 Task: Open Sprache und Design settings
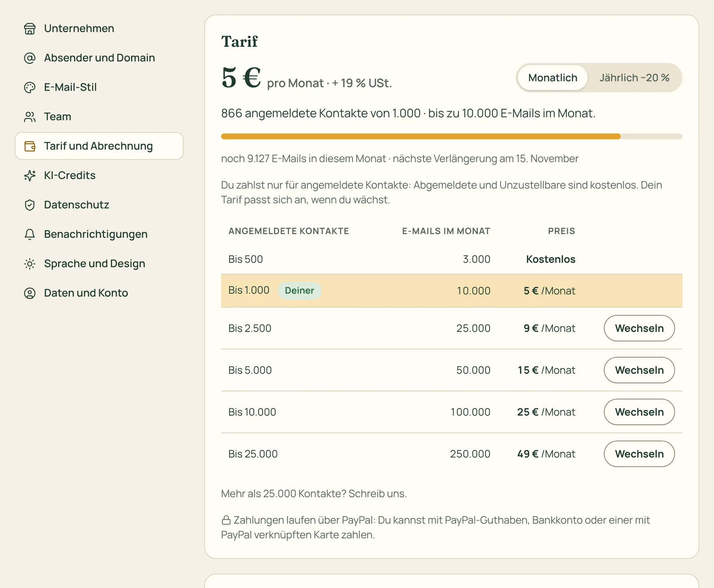pyautogui.click(x=99, y=264)
